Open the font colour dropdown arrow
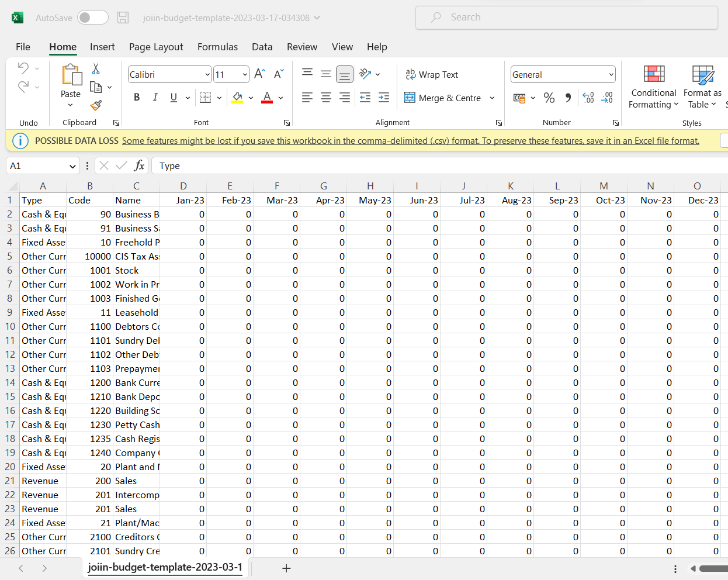 coord(280,98)
